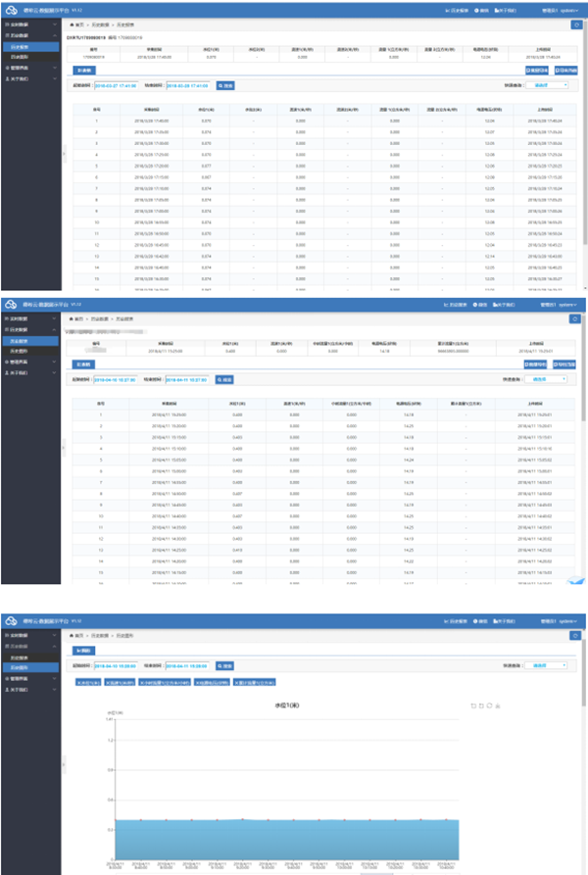588x875 pixels.
Task: Click the home icon in the chart page breadcrumb
Action: point(71,636)
